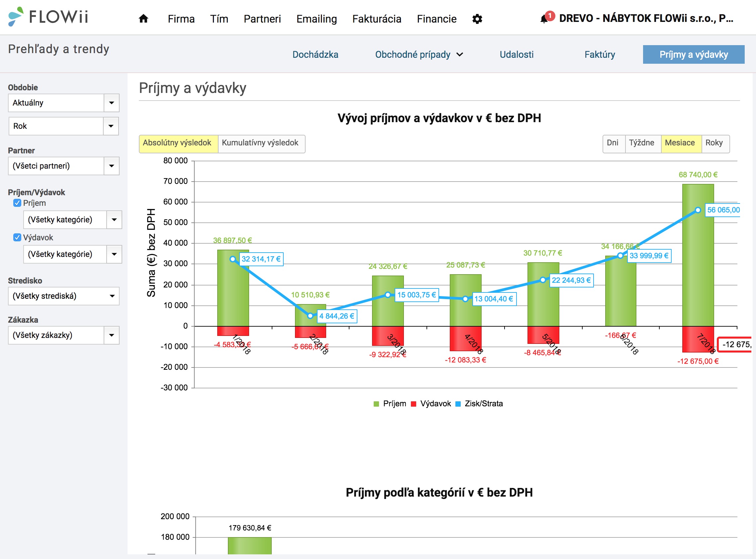Open the Tím menu
This screenshot has width=756, height=559.
point(219,19)
